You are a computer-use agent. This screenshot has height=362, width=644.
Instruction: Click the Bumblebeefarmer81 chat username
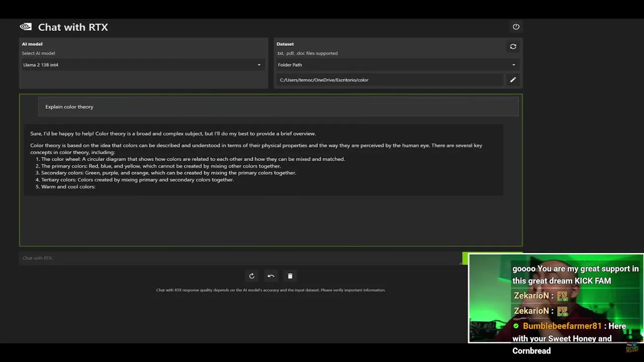(562, 326)
